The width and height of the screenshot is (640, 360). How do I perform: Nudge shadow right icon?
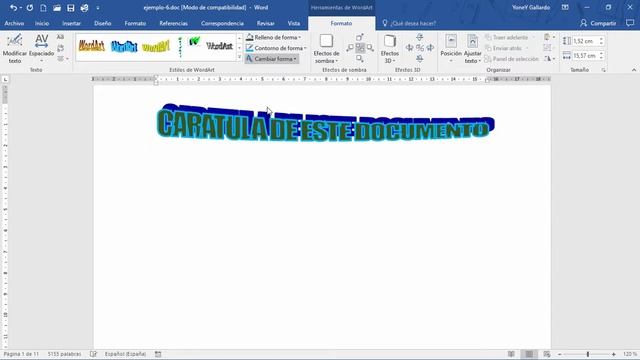pyautogui.click(x=370, y=48)
